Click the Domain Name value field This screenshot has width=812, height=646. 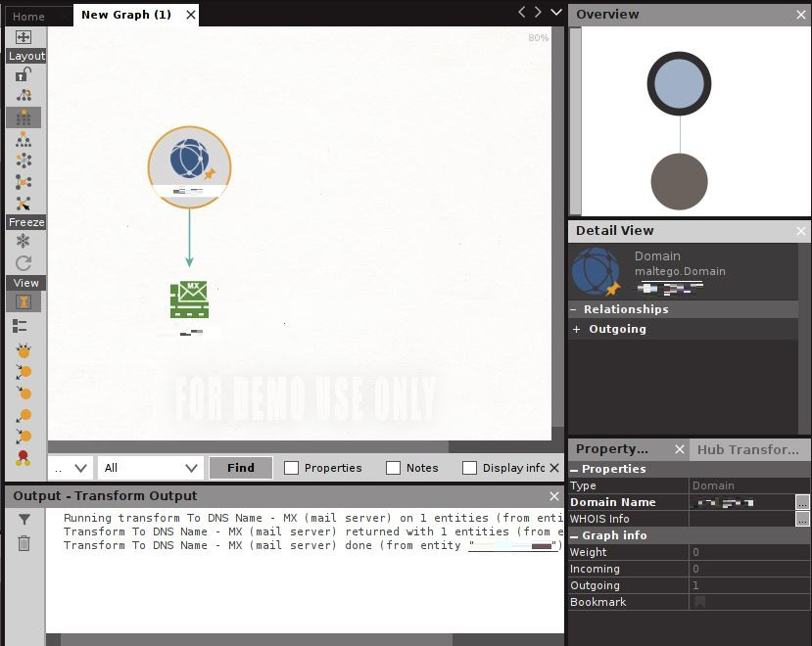coord(741,502)
